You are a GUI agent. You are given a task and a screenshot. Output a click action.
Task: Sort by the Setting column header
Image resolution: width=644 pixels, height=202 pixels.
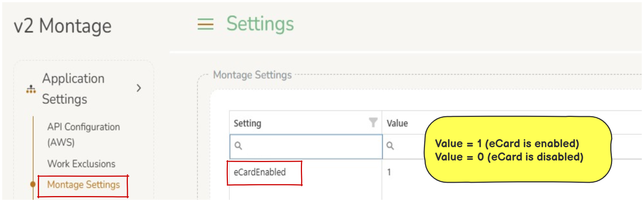pyautogui.click(x=248, y=123)
